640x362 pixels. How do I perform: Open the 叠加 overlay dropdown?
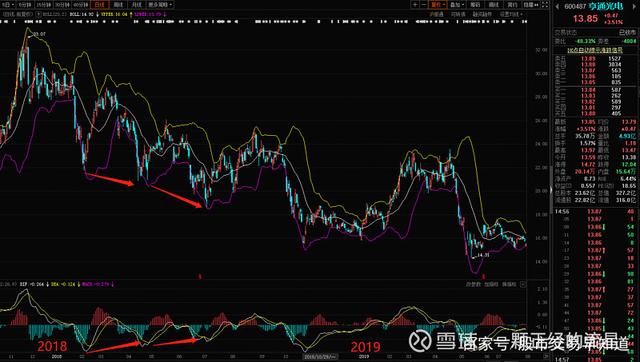click(x=457, y=5)
